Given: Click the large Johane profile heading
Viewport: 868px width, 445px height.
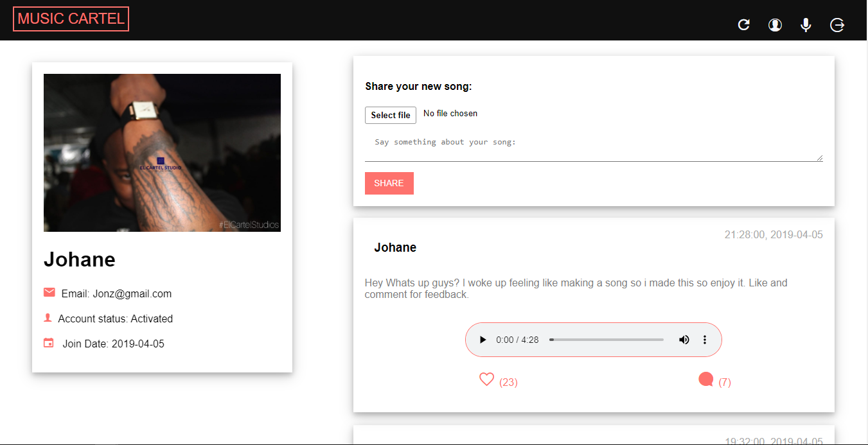Looking at the screenshot, I should click(80, 259).
